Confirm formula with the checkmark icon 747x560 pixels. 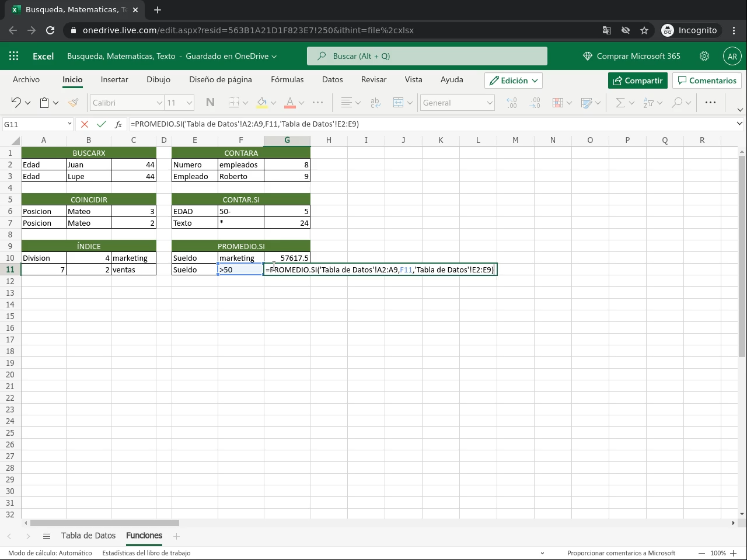point(102,124)
